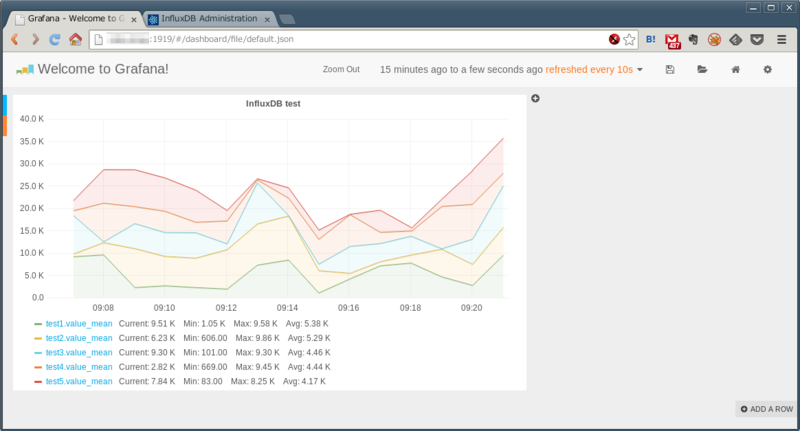Click the orange crossed-out circle extension icon
Image resolution: width=800 pixels, height=431 pixels.
coord(714,39)
